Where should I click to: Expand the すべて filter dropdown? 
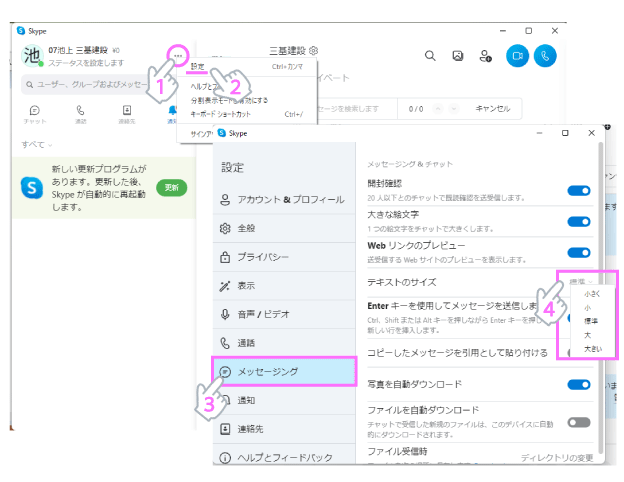pos(37,144)
